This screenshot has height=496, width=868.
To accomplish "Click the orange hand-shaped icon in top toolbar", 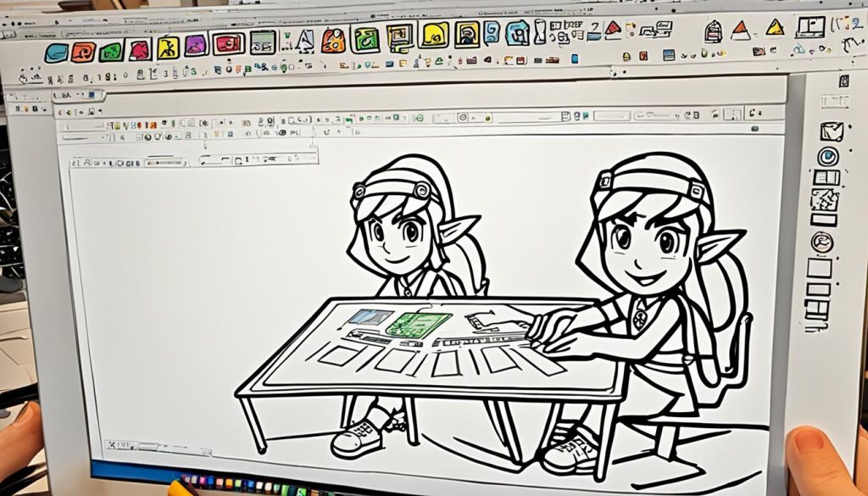I will [333, 41].
